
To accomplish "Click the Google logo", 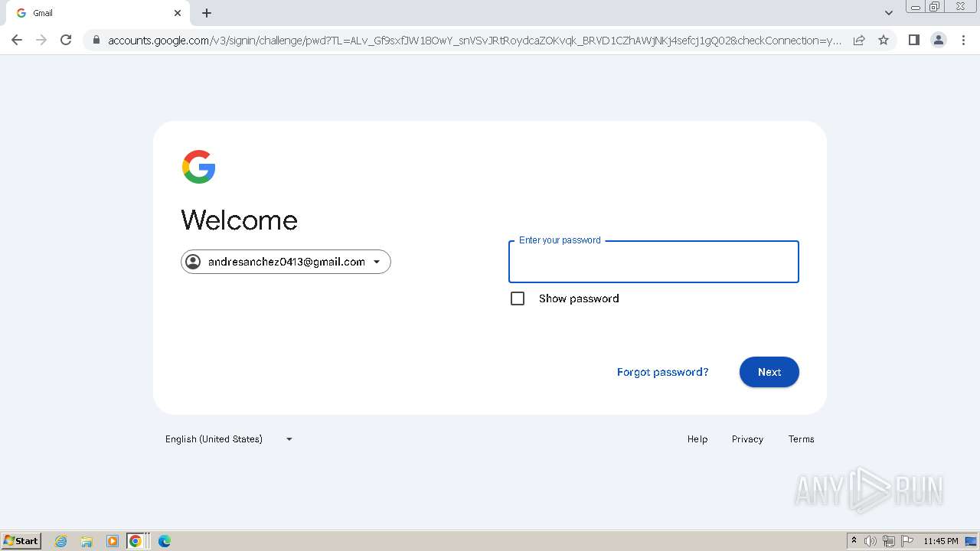I will [198, 167].
